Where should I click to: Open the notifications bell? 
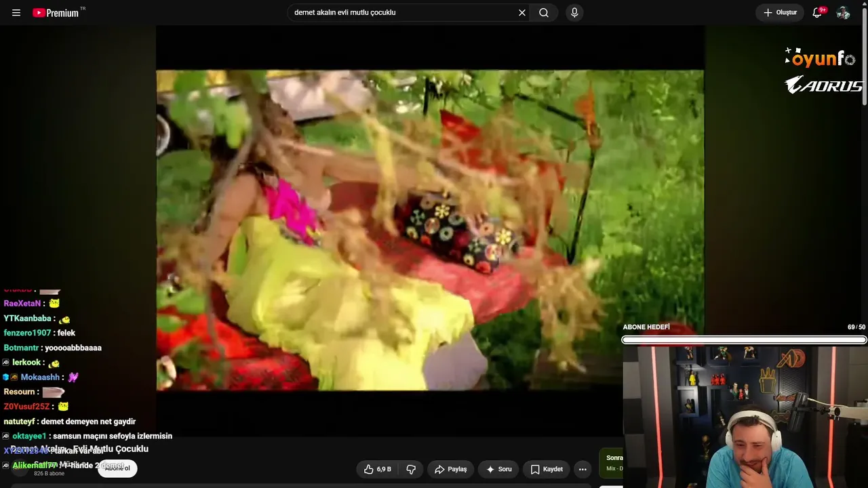tap(817, 13)
